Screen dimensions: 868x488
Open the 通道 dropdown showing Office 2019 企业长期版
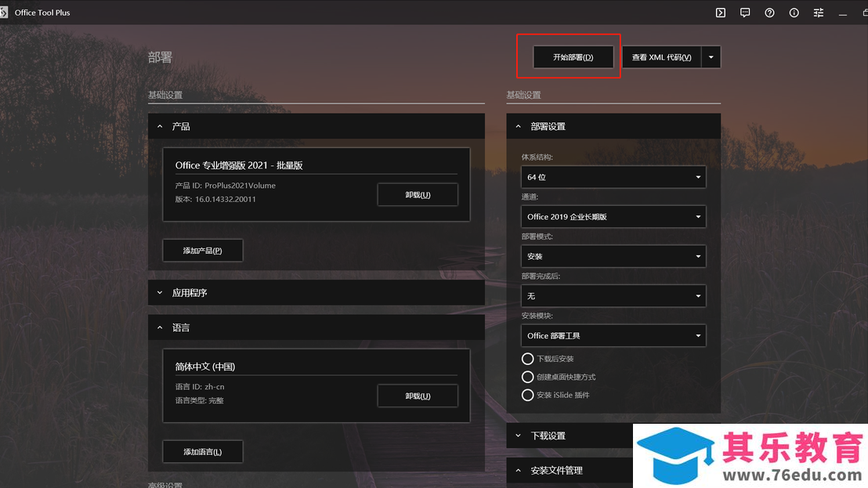point(613,217)
